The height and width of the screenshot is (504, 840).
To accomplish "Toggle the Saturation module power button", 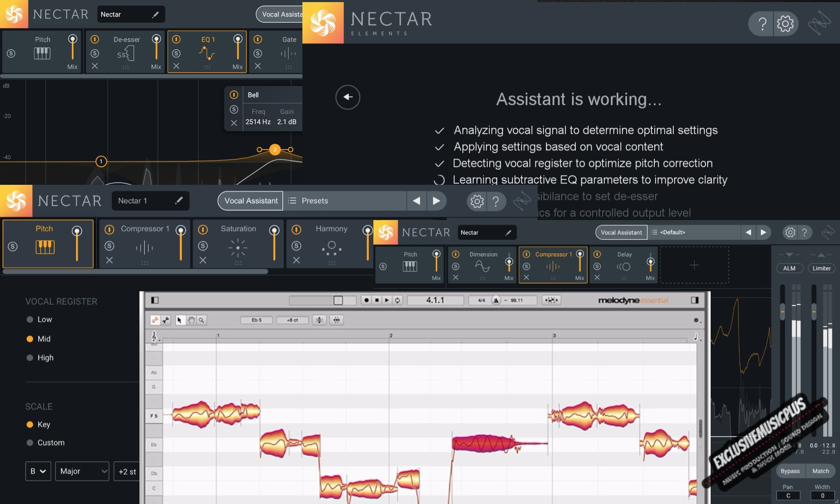I will pos(203,230).
